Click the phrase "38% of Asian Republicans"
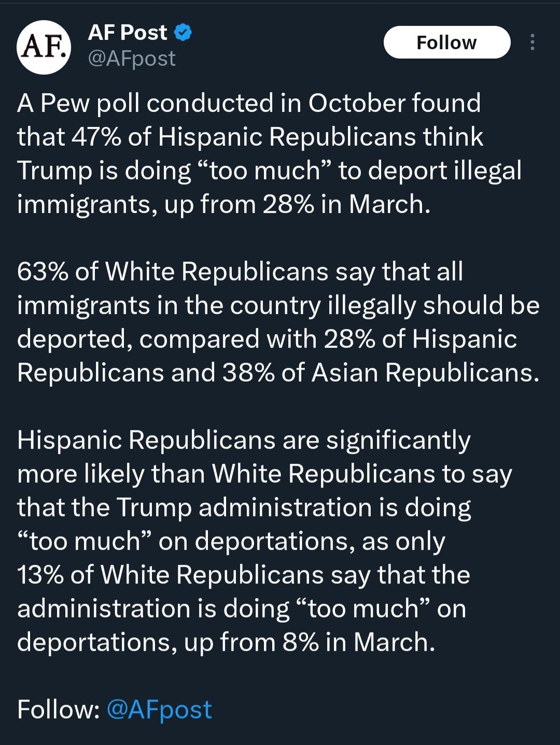This screenshot has width=560, height=745. (381, 373)
